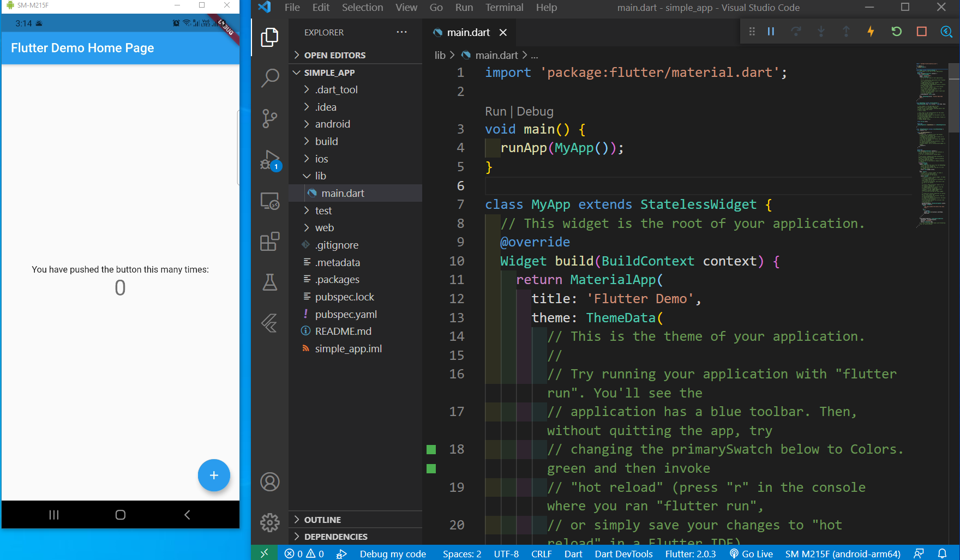960x560 pixels.
Task: Click the Run CodeLens above main()
Action: (495, 111)
